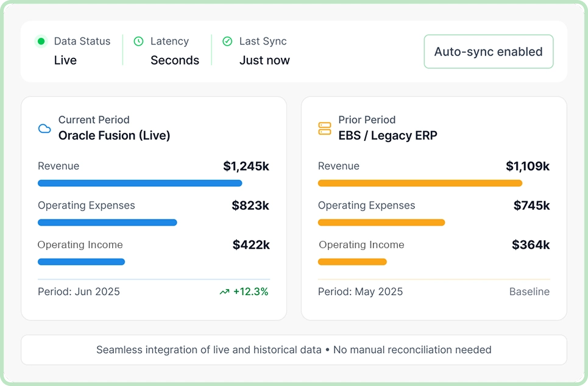This screenshot has height=386, width=588.
Task: Click the +12.3% growth figure
Action: click(x=251, y=292)
